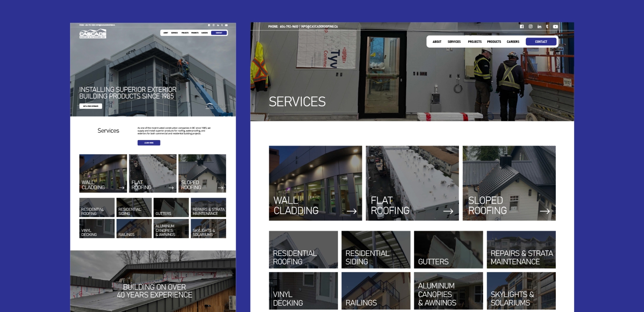Select Projects in the large Services page nav
The image size is (644, 312).
475,42
